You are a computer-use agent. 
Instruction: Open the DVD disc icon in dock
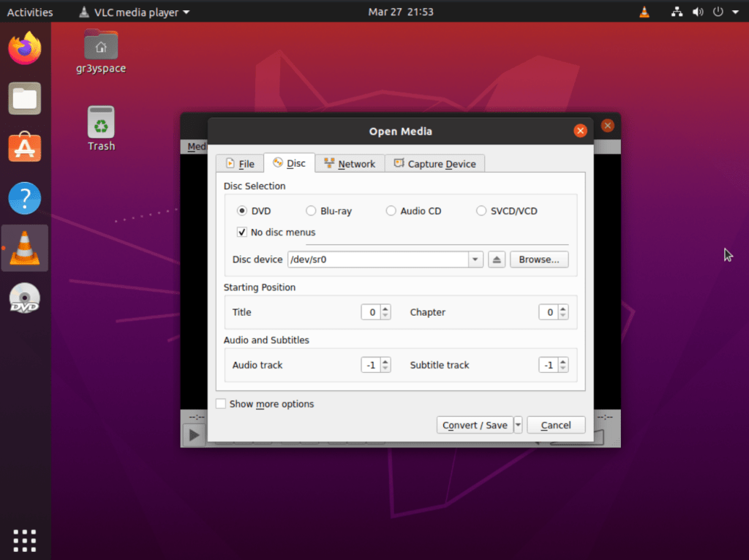(25, 298)
